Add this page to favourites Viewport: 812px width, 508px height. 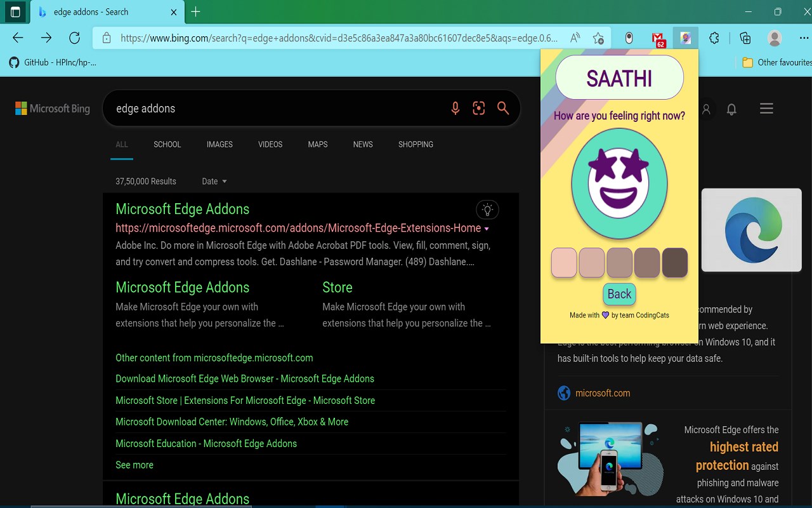coord(598,38)
